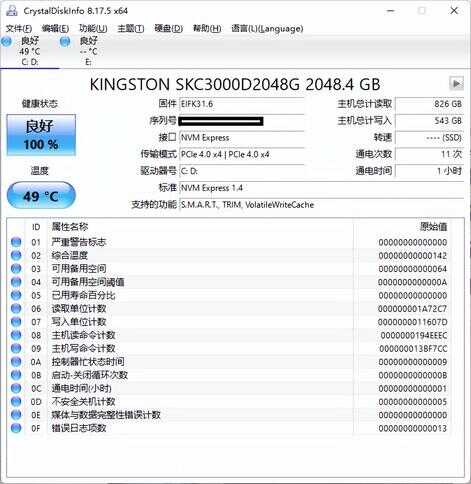Click raw value 0000000000142

point(413,256)
